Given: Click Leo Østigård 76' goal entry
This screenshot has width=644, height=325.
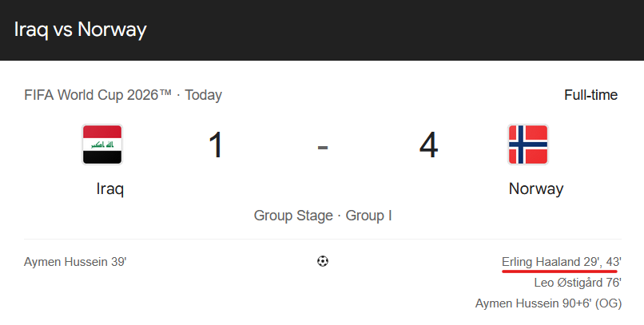Looking at the screenshot, I should pyautogui.click(x=578, y=283).
